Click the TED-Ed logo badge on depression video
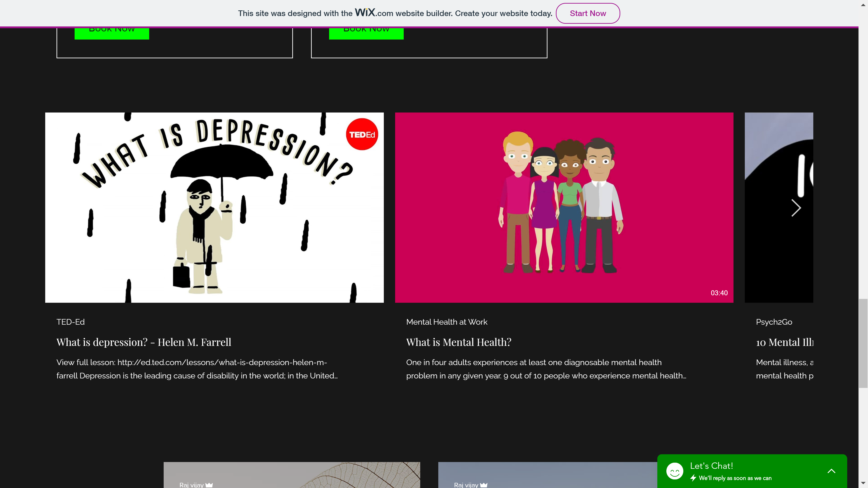This screenshot has height=488, width=868. [362, 134]
